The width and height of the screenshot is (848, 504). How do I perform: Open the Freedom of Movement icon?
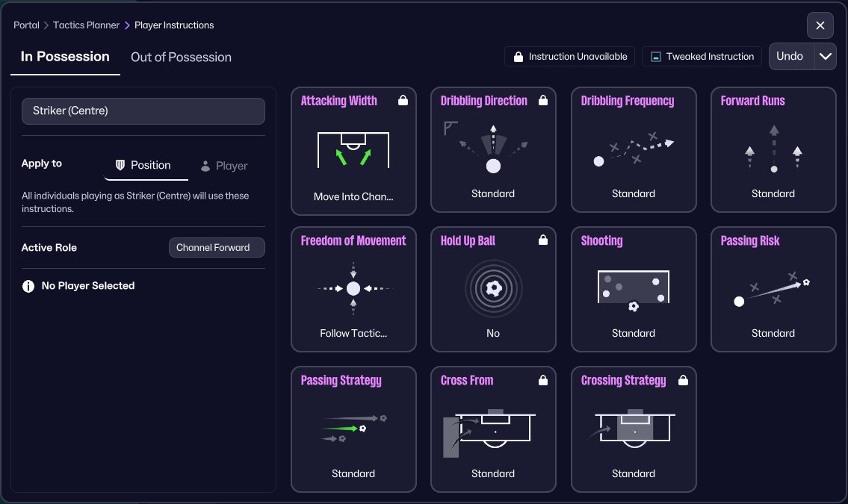click(x=353, y=288)
